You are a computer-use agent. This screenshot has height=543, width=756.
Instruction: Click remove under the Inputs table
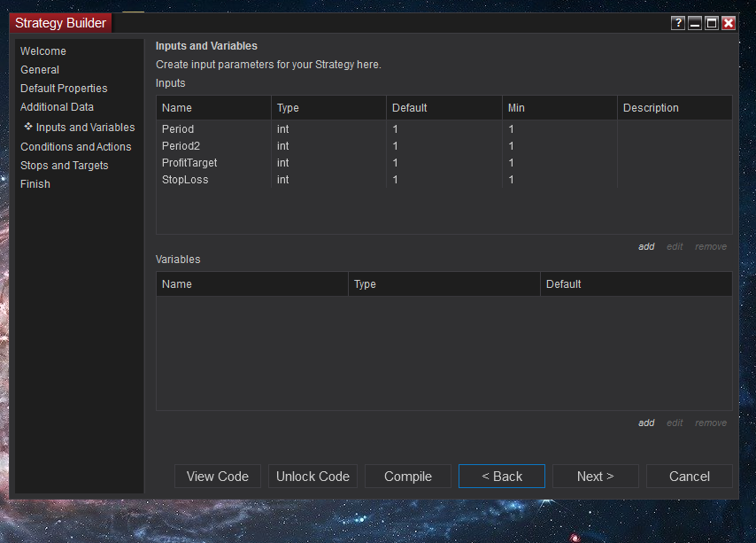point(711,246)
